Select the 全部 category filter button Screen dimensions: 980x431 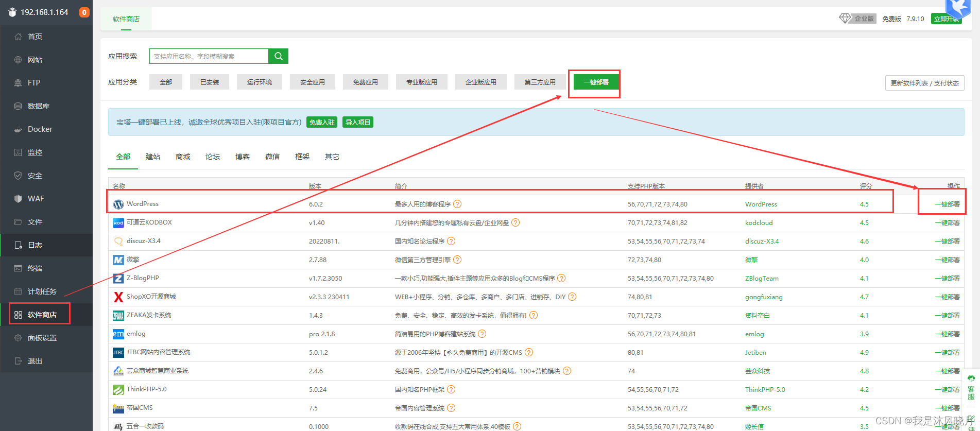tap(166, 82)
